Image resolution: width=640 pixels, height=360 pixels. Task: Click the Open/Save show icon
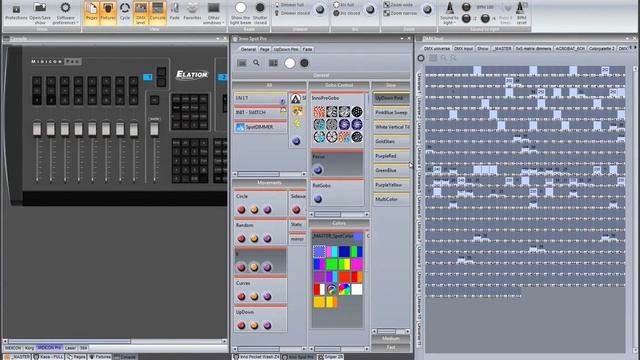click(x=40, y=12)
